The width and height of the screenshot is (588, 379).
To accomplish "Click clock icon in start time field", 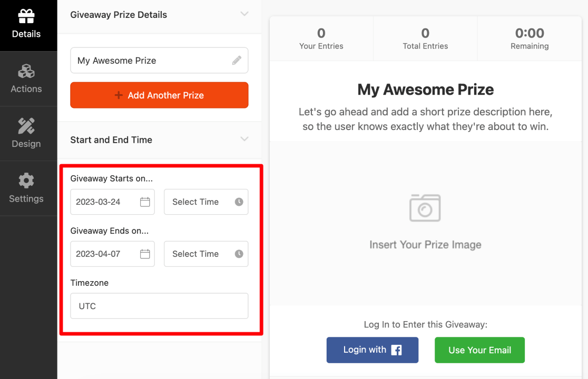I will coord(239,202).
